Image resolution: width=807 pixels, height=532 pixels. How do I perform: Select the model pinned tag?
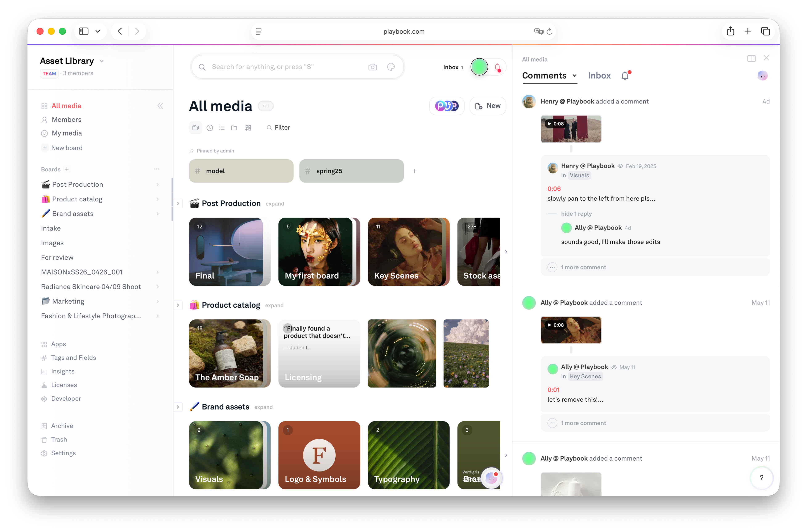click(241, 171)
